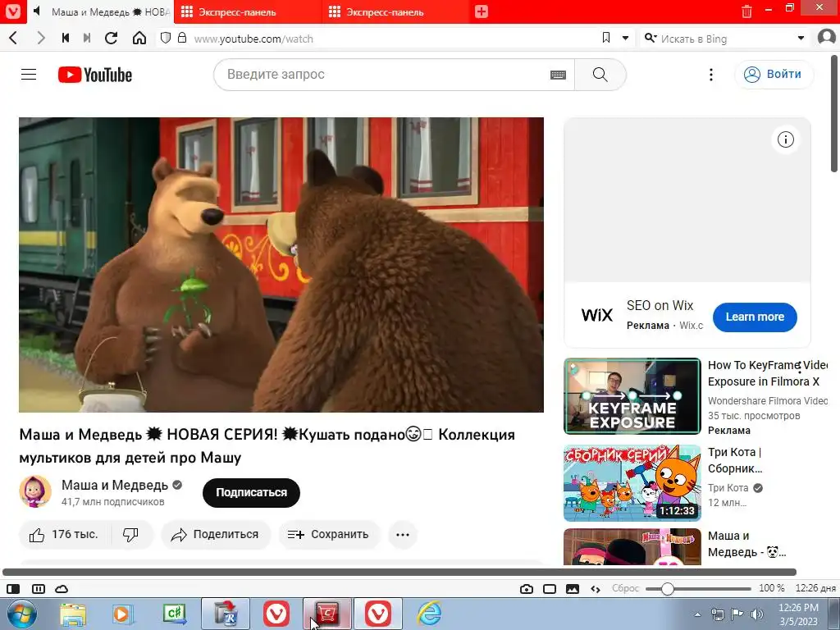Image resolution: width=840 pixels, height=630 pixels.
Task: Toggle tab tiling in status bar
Action: coord(39,589)
